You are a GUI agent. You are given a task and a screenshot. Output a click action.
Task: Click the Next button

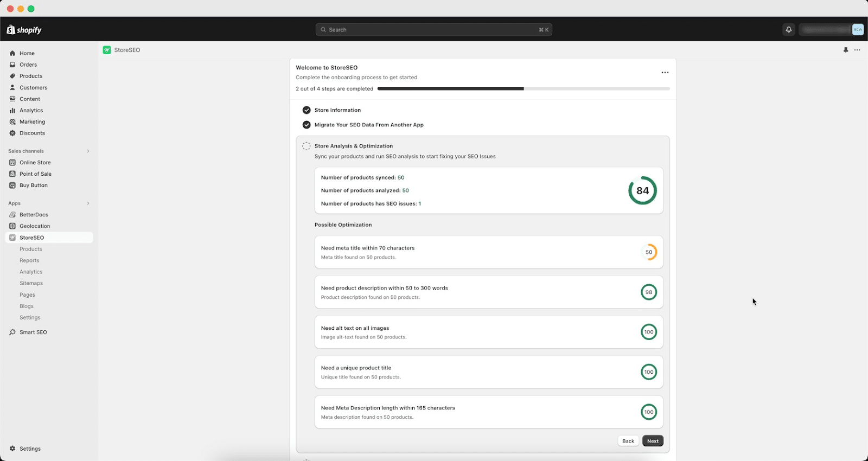653,441
